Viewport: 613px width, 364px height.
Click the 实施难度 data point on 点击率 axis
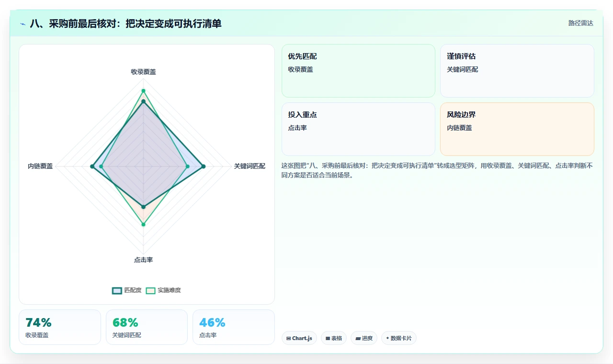(143, 224)
